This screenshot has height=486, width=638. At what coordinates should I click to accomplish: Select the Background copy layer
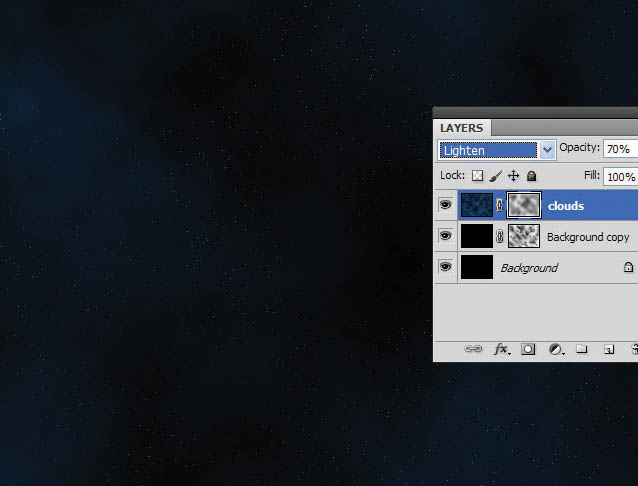tap(588, 237)
